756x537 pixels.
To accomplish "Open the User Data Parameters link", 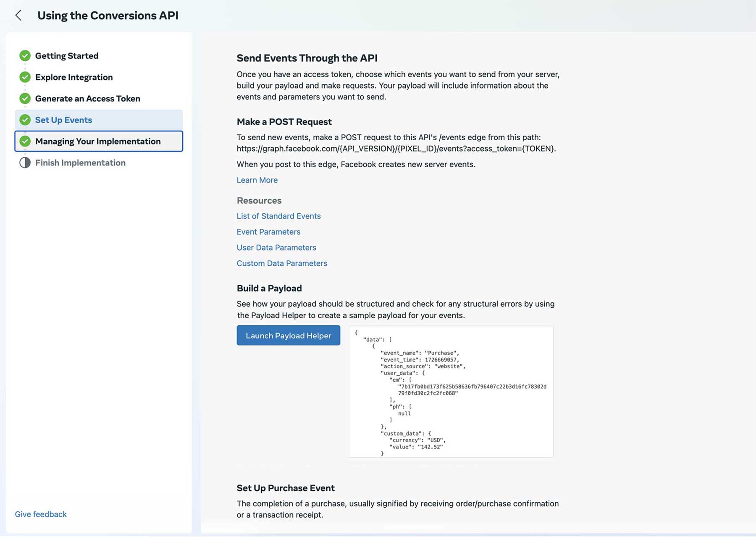I will pyautogui.click(x=276, y=247).
